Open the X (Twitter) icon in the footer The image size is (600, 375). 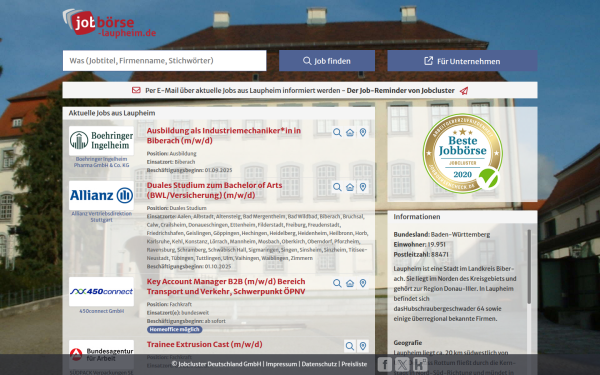point(402,364)
